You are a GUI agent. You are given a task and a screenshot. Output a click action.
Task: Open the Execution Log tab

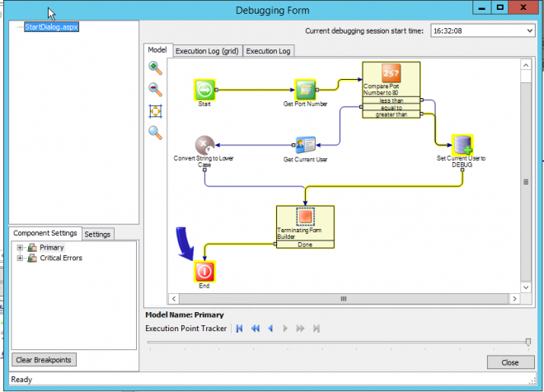(268, 51)
